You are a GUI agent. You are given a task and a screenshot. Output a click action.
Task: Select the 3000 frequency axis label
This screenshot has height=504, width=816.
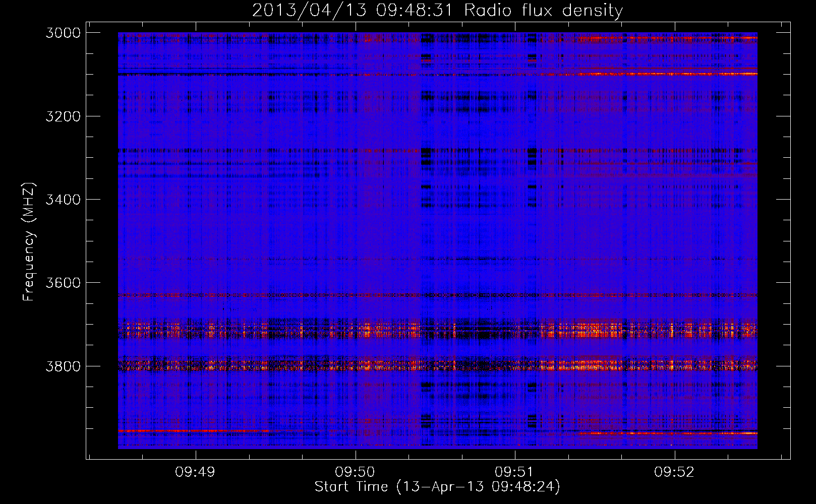tap(63, 33)
